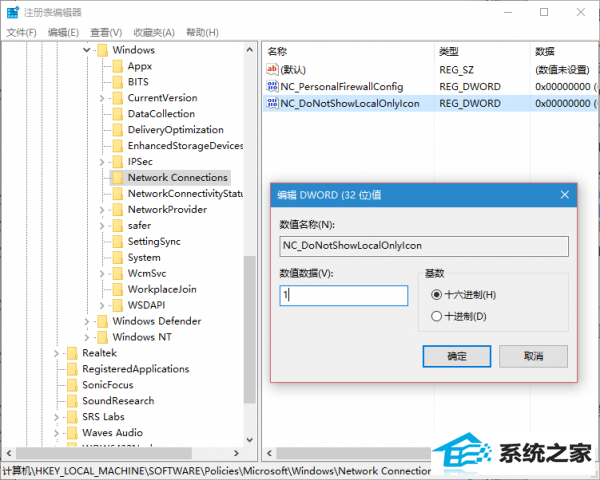Click the tree pane horizontal scrollbar thumb
Image resolution: width=600 pixels, height=480 pixels.
point(103,453)
